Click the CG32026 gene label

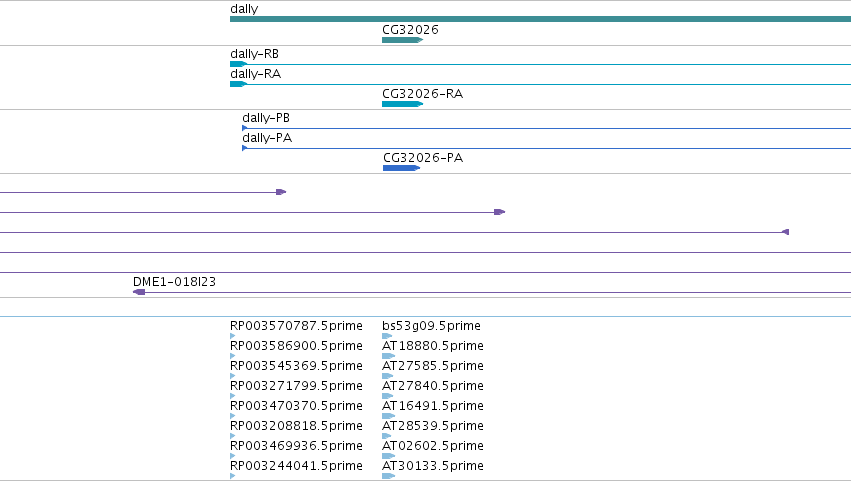(410, 29)
